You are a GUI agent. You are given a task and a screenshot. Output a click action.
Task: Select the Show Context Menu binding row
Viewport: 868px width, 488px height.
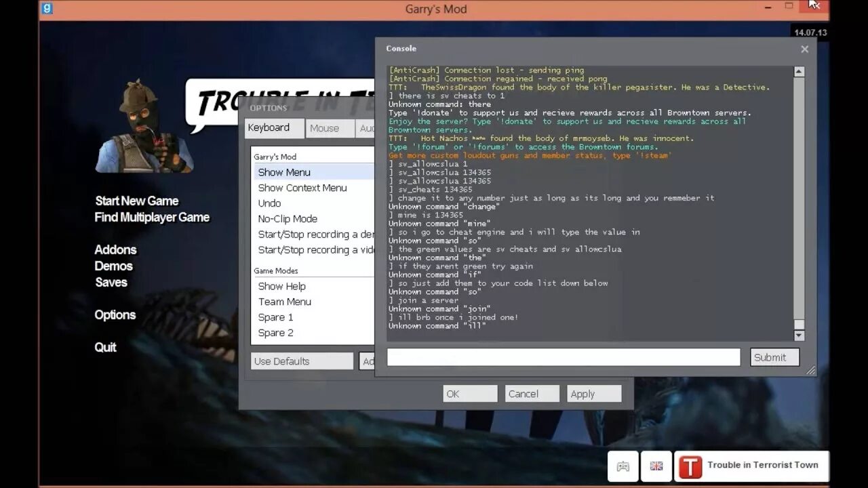click(314, 188)
